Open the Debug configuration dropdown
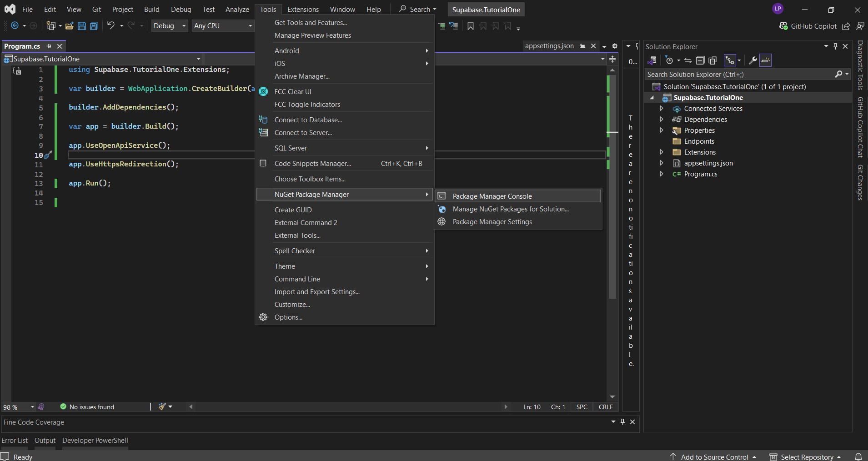The width and height of the screenshot is (868, 461). pos(170,26)
